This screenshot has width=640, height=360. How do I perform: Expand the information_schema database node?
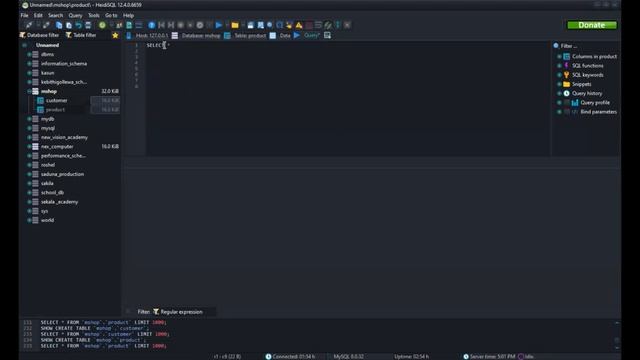29,64
